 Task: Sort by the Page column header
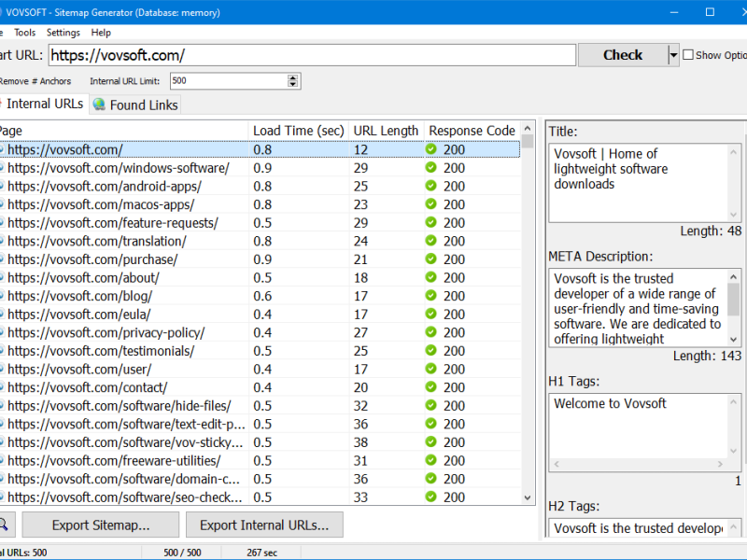[123, 131]
